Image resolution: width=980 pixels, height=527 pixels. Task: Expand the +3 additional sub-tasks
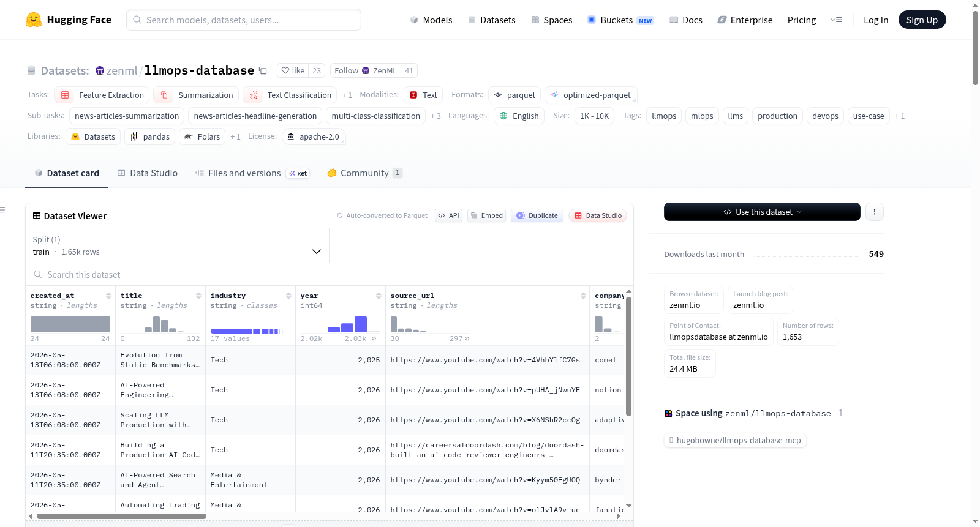click(435, 116)
